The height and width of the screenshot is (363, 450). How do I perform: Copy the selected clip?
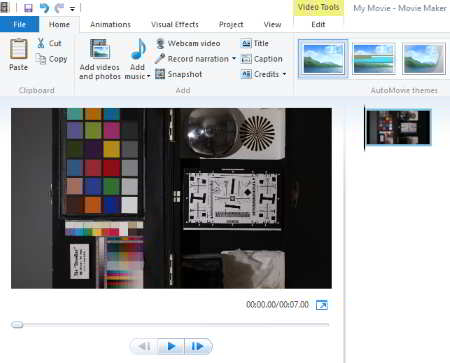pyautogui.click(x=52, y=59)
